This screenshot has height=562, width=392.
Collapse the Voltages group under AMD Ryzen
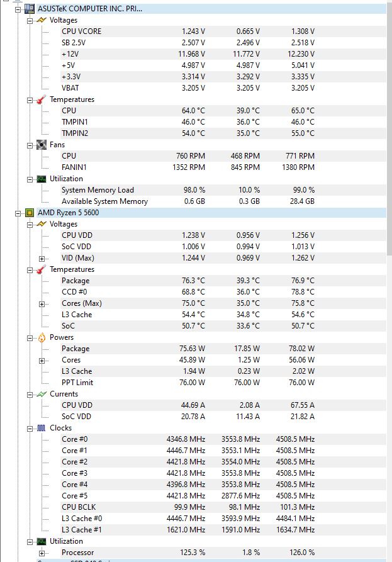[30, 225]
